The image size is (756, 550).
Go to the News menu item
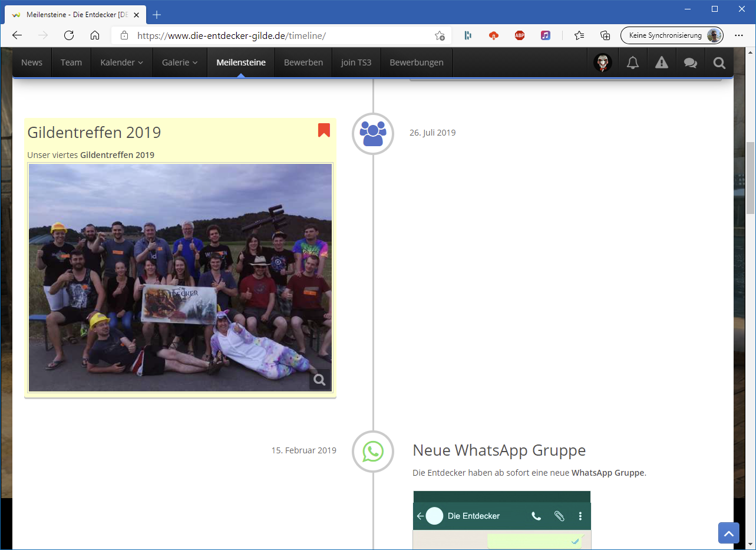pos(32,62)
